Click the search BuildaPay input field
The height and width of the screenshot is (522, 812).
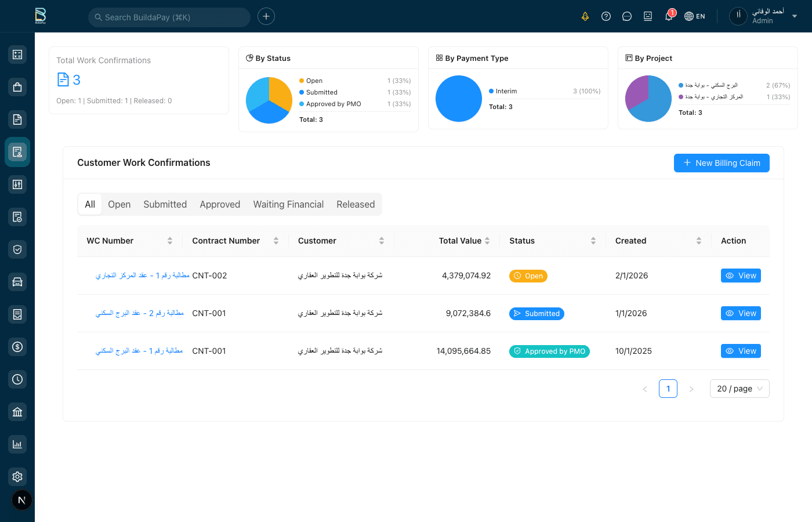[x=168, y=17]
